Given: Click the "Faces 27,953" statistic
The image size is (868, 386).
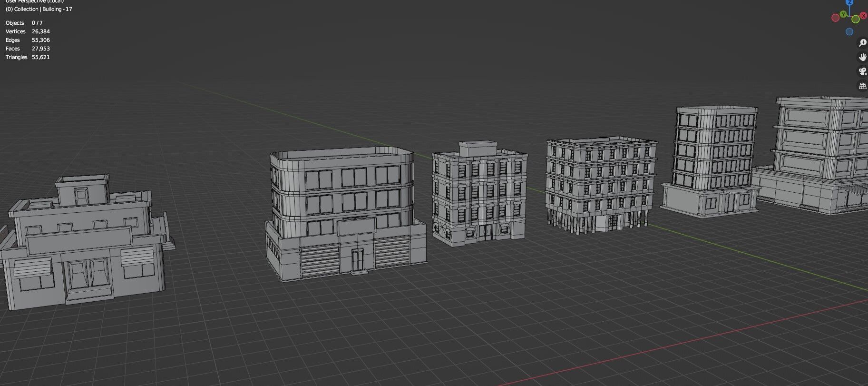Looking at the screenshot, I should [x=28, y=49].
